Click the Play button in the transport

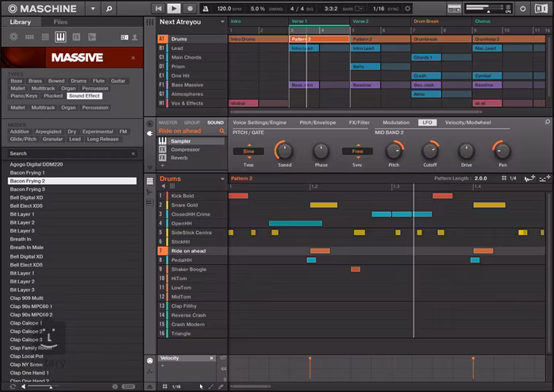tap(174, 9)
